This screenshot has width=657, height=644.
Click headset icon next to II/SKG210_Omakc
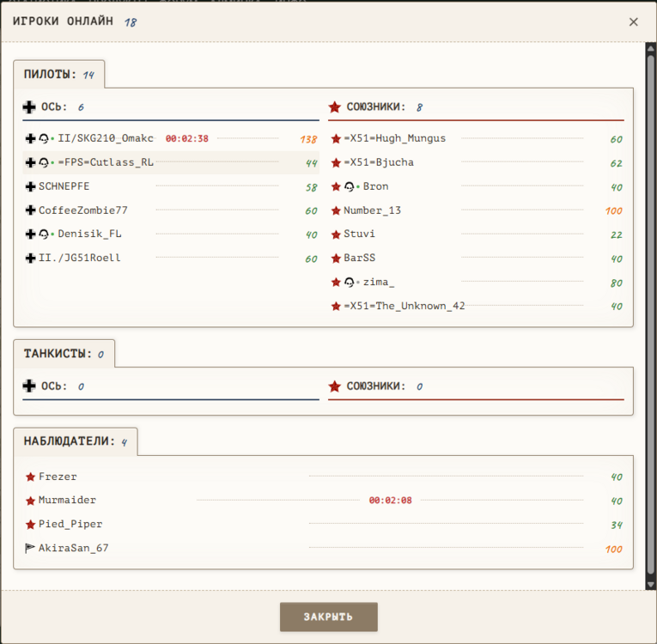pyautogui.click(x=44, y=138)
